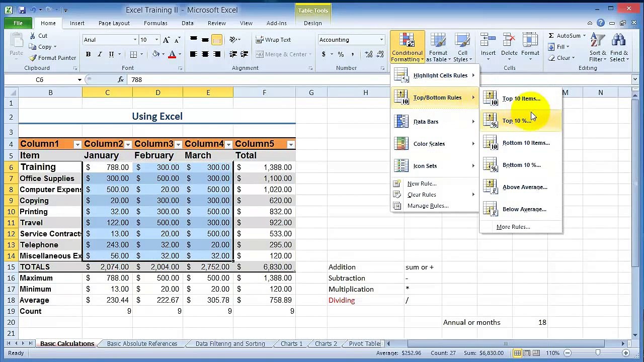Image resolution: width=644 pixels, height=362 pixels.
Task: Open font size dropdown showing 10
Action: (x=156, y=40)
